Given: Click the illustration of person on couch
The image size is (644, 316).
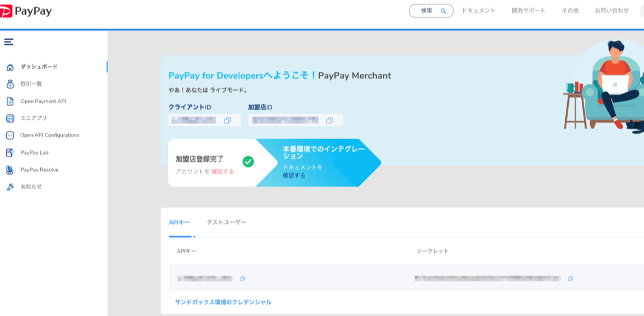Looking at the screenshot, I should [x=604, y=86].
